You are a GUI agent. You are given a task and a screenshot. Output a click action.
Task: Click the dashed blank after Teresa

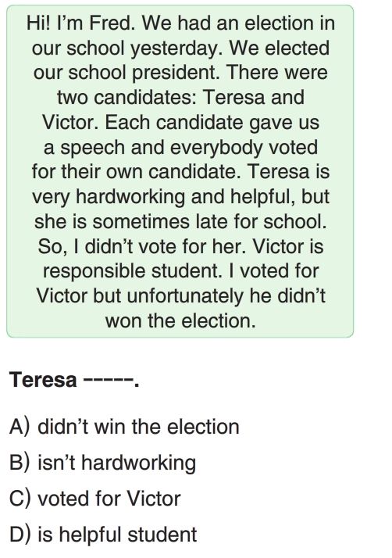click(109, 380)
